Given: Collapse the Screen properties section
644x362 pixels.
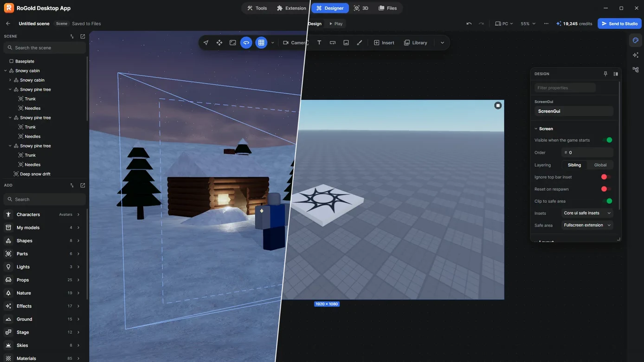Looking at the screenshot, I should click(543, 129).
